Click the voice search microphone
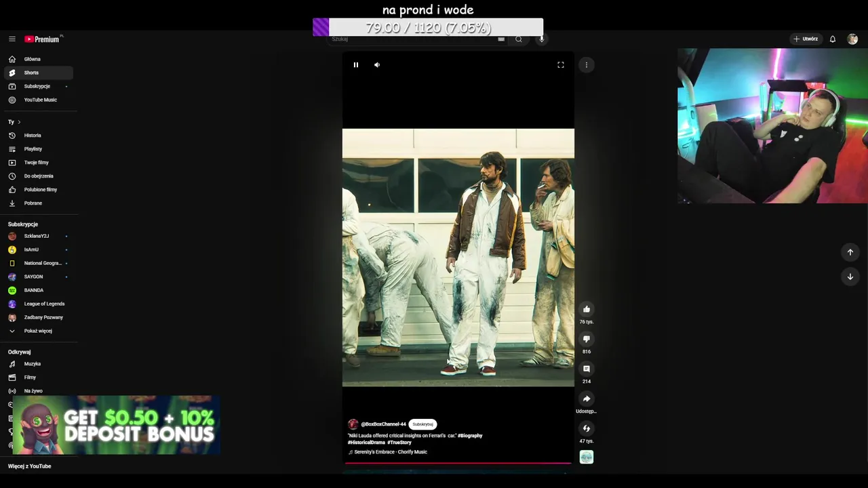 pyautogui.click(x=541, y=39)
